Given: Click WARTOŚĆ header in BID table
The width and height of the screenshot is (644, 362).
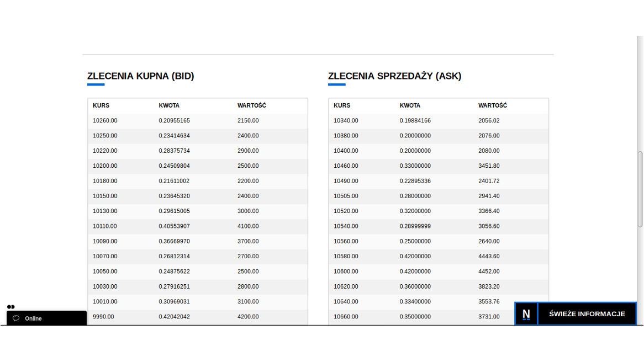Looking at the screenshot, I should point(252,105).
